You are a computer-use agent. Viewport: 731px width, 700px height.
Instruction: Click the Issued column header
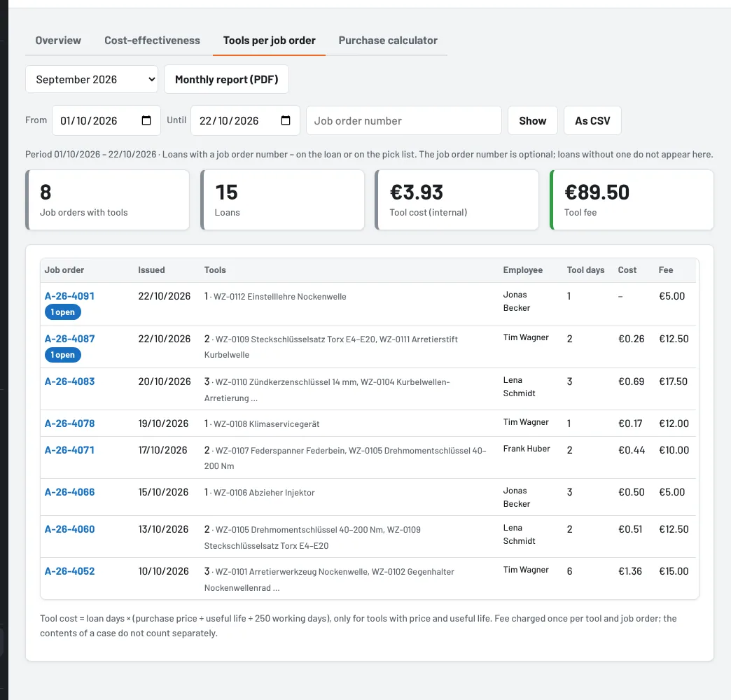point(151,269)
